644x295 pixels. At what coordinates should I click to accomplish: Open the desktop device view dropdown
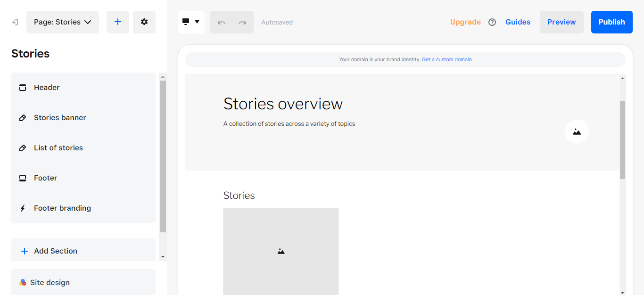click(x=191, y=22)
